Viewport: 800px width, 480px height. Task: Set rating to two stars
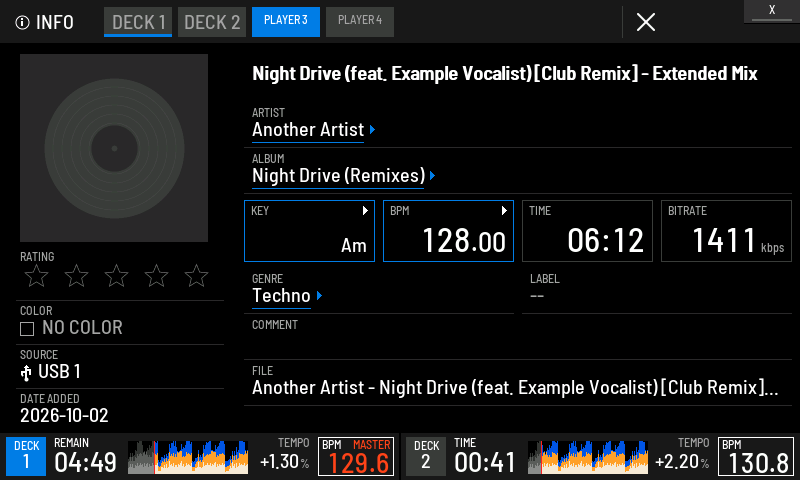pos(77,276)
